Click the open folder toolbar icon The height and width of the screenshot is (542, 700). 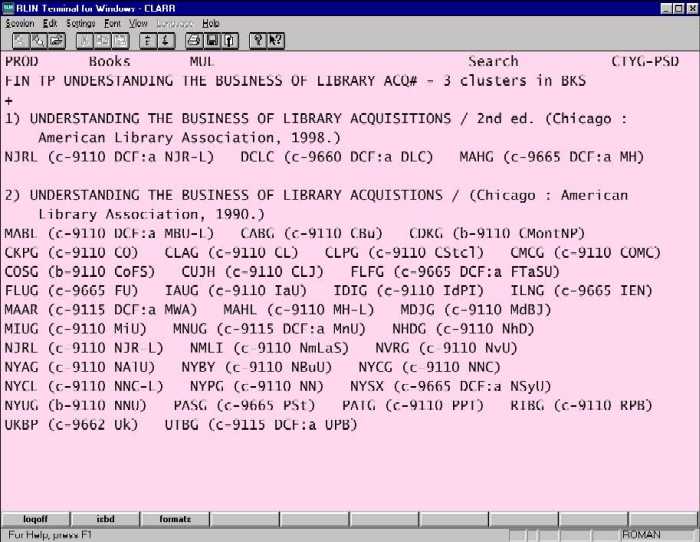(x=57, y=41)
